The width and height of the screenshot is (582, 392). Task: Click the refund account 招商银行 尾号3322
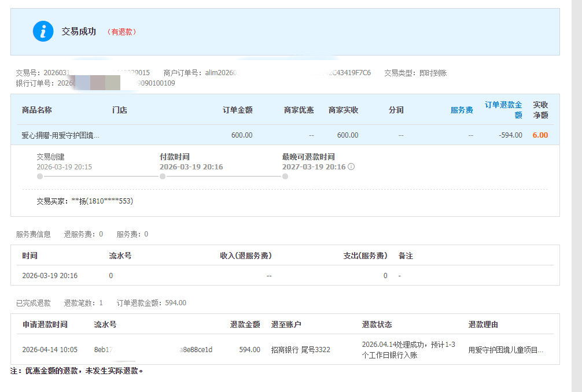coord(301,350)
